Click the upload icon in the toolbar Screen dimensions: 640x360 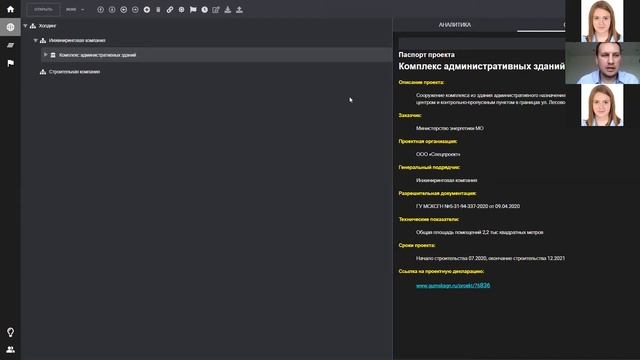pyautogui.click(x=240, y=9)
